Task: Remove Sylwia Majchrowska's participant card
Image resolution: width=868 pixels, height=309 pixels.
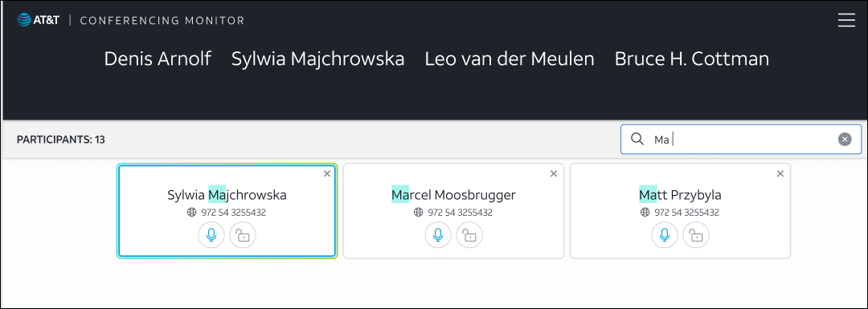Action: coord(327,173)
